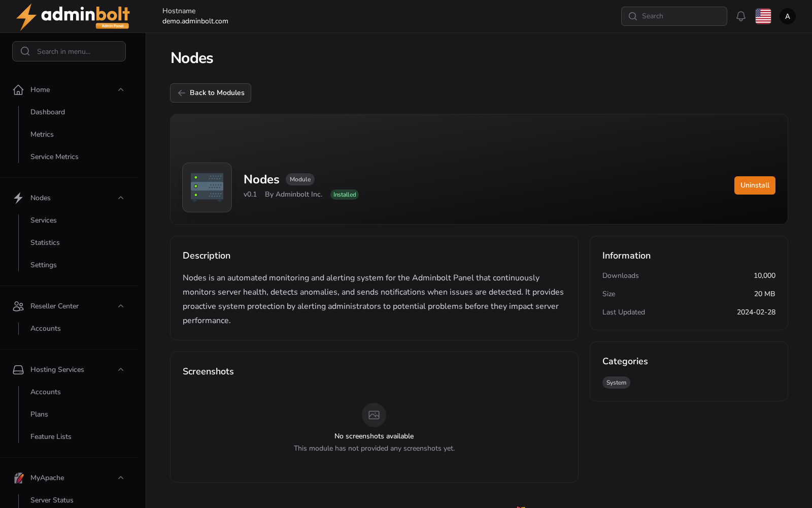Uninstall the Nodes module
This screenshot has height=508, width=812.
[755, 185]
